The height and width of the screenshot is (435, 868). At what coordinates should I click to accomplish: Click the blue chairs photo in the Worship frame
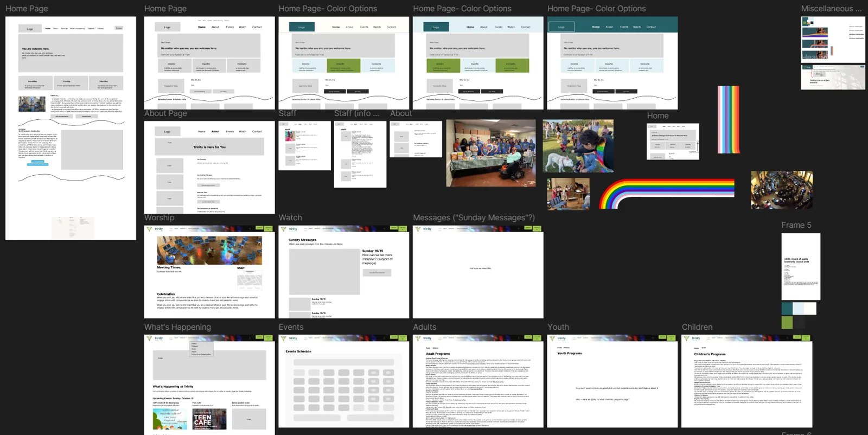(209, 250)
